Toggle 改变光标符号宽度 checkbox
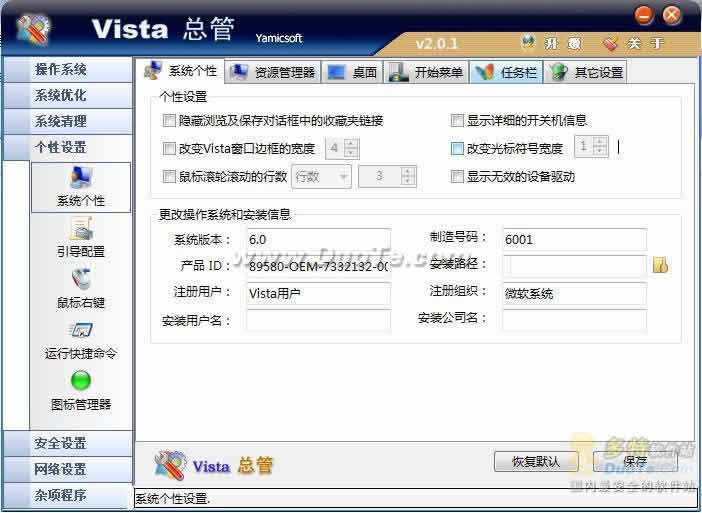 pyautogui.click(x=457, y=148)
